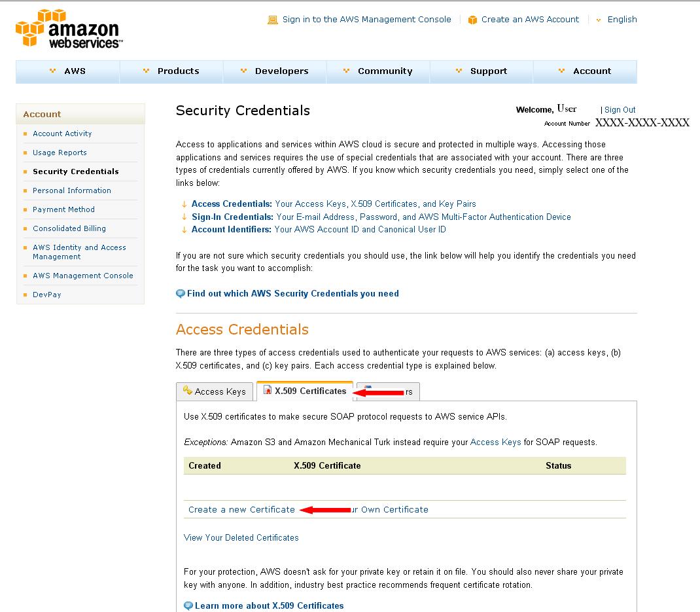Open the Support navigation menu
This screenshot has width=700, height=612.
tap(481, 71)
